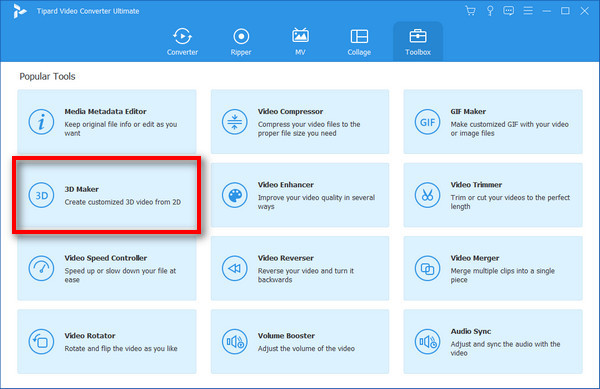Close the Tipard Video Converter window
The width and height of the screenshot is (600, 389).
tap(584, 11)
